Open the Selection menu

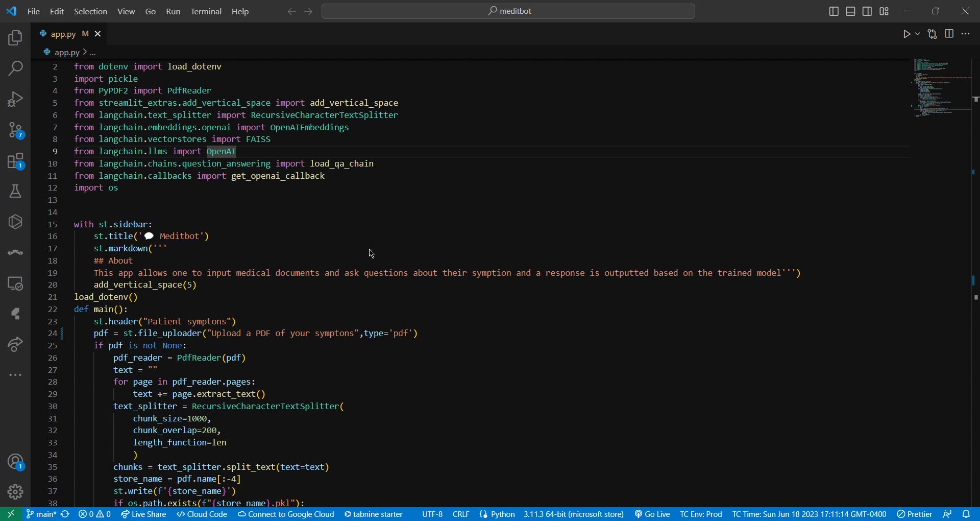click(x=90, y=11)
